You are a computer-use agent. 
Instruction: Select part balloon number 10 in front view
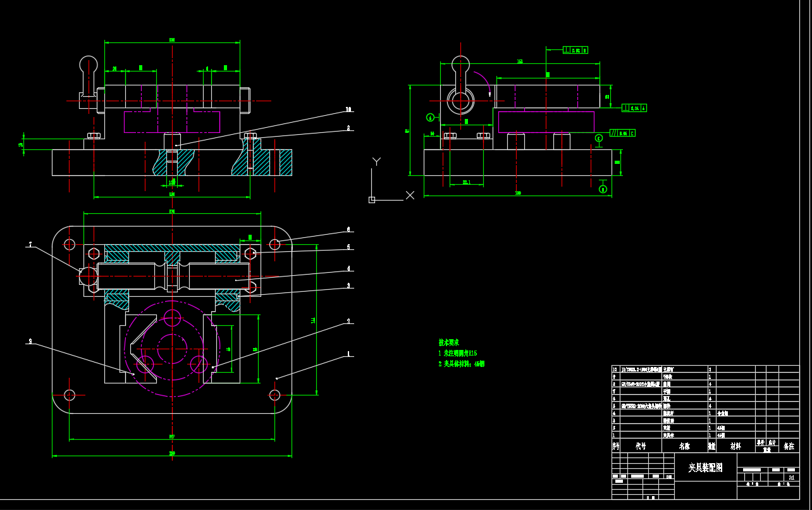(x=348, y=110)
